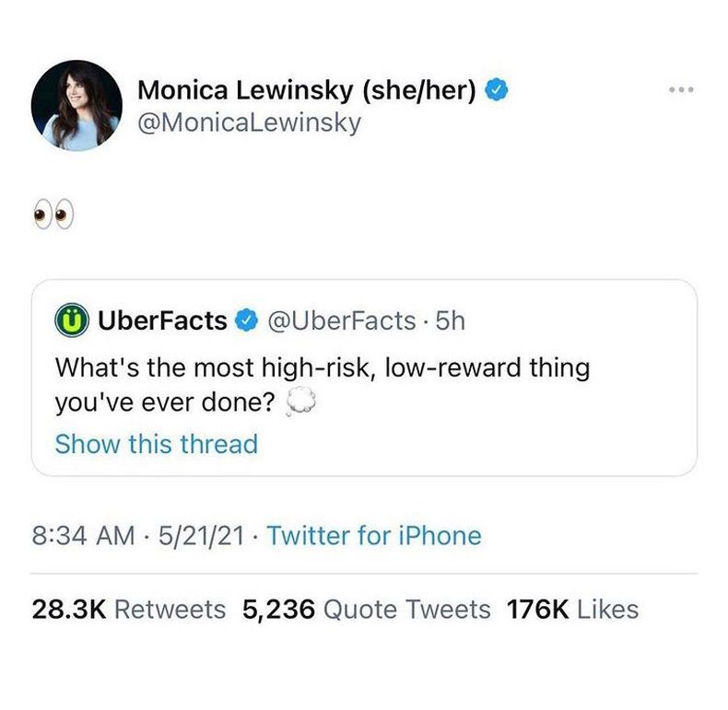
Task: Open the @MonicaLewinsky handle
Action: [x=249, y=123]
